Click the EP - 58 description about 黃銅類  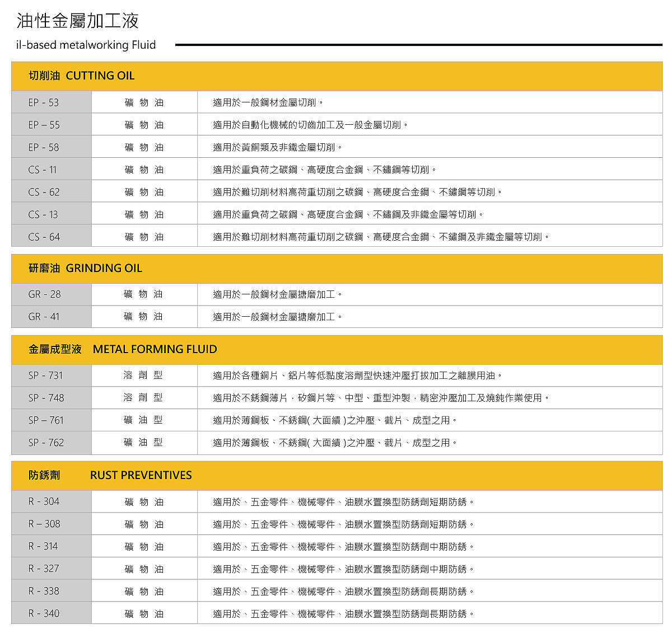[278, 147]
